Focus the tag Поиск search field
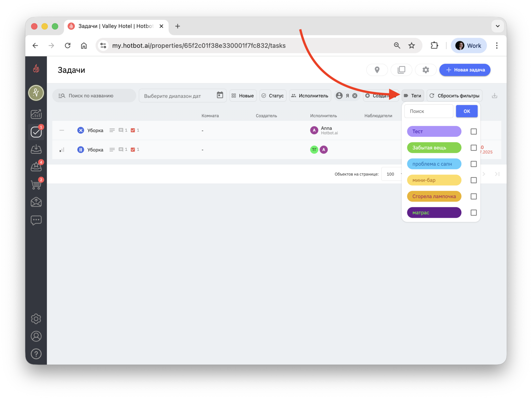The image size is (532, 398). pyautogui.click(x=429, y=111)
